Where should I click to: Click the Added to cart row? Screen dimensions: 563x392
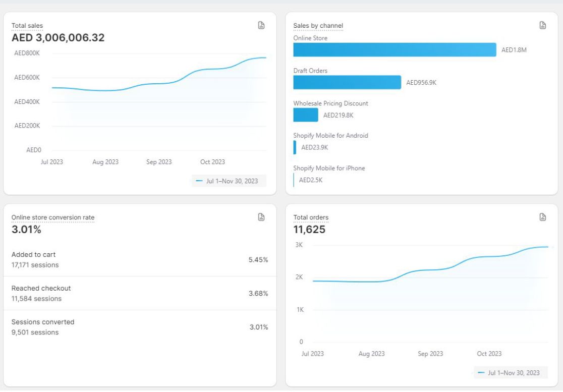pyautogui.click(x=140, y=260)
